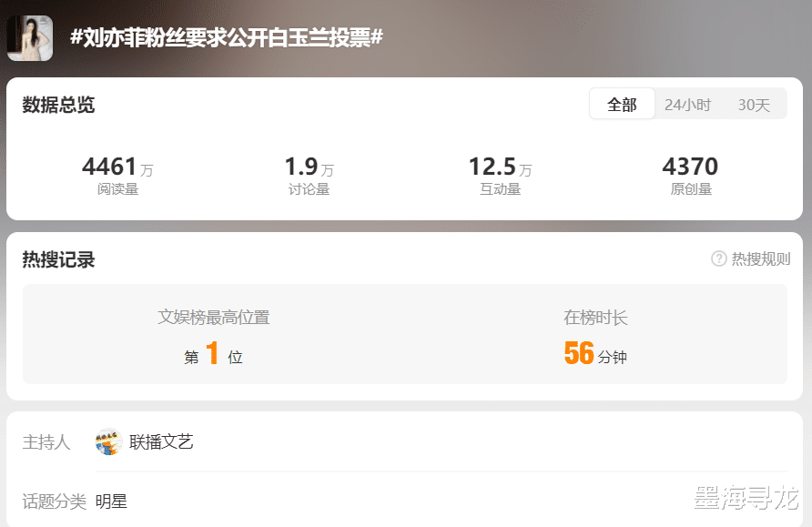Click the 文娱榜最高位置 第1位 ranking
The image size is (812, 527).
213,337
